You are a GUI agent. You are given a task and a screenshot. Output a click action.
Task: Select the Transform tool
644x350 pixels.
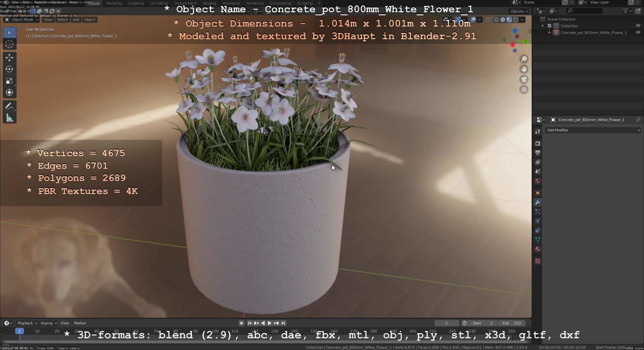[10, 93]
